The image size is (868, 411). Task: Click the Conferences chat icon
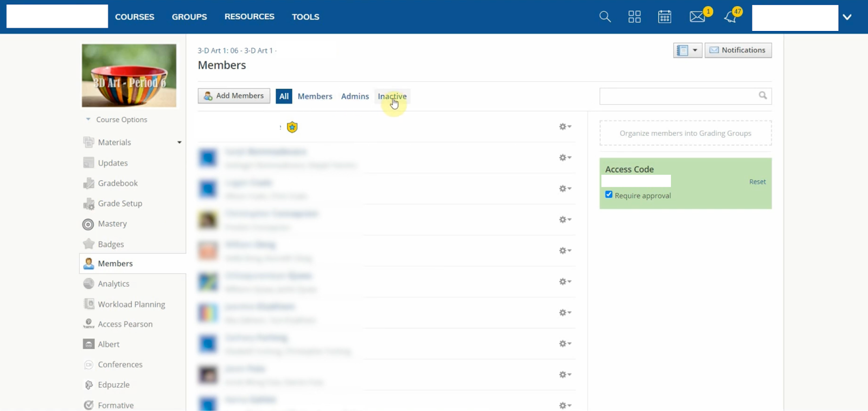point(88,365)
